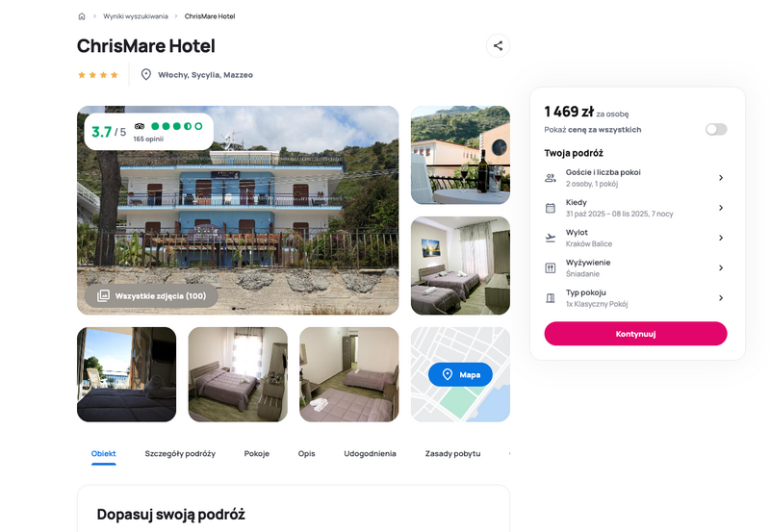Click the home icon in breadcrumb
The width and height of the screenshot is (770, 532).
(82, 16)
